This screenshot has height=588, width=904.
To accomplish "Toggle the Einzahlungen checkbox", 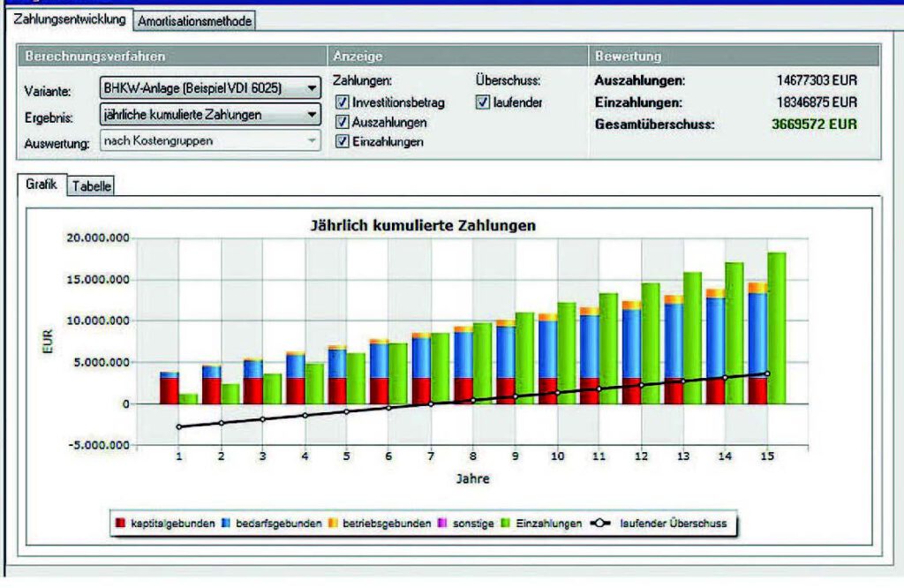I will coord(343,140).
